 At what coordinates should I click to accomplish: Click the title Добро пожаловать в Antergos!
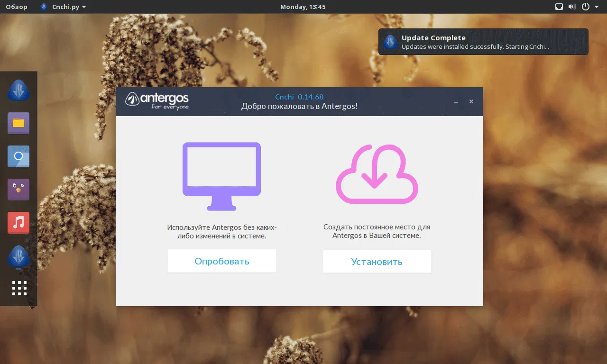299,107
